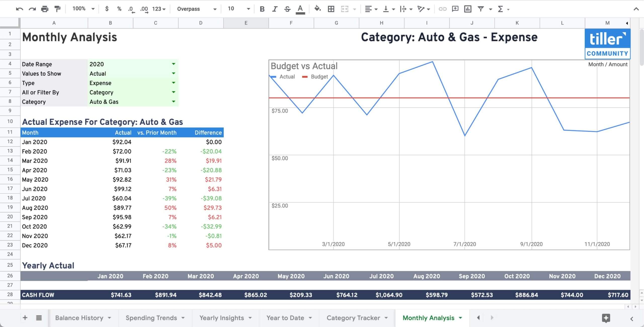Click the insert link icon

click(x=442, y=9)
